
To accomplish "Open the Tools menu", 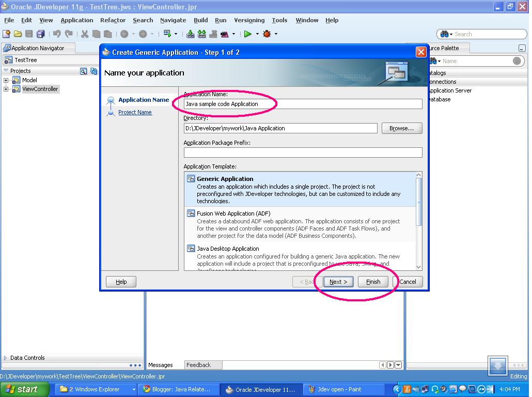I will click(x=279, y=20).
